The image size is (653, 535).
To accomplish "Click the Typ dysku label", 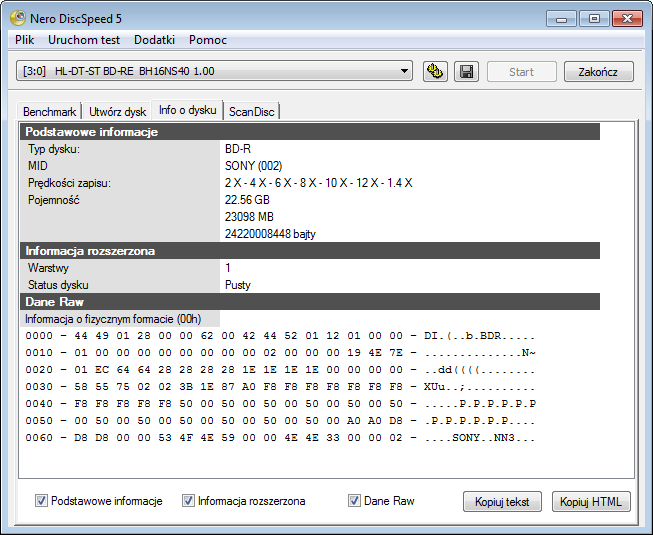I will click(x=54, y=149).
